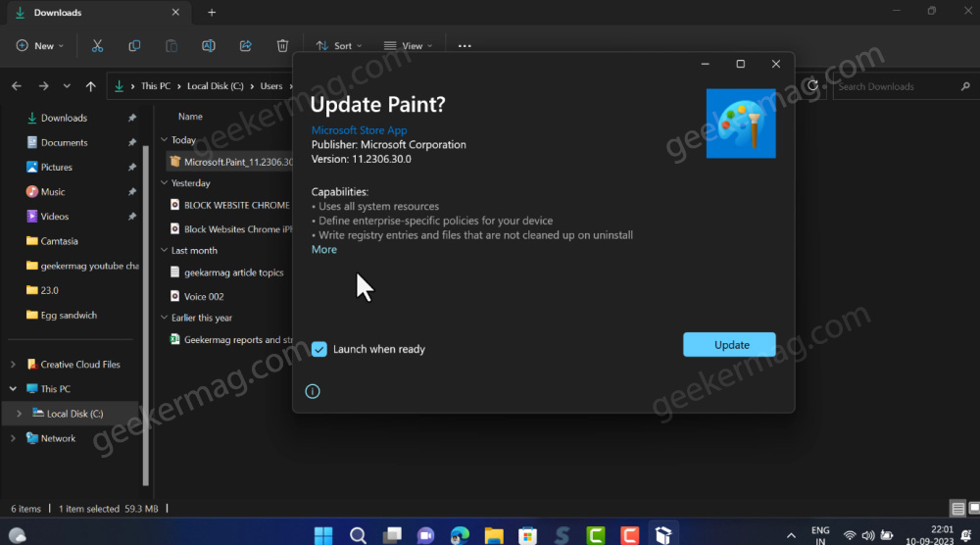Go forward with the right arrow button
The width and height of the screenshot is (980, 545).
pyautogui.click(x=43, y=86)
